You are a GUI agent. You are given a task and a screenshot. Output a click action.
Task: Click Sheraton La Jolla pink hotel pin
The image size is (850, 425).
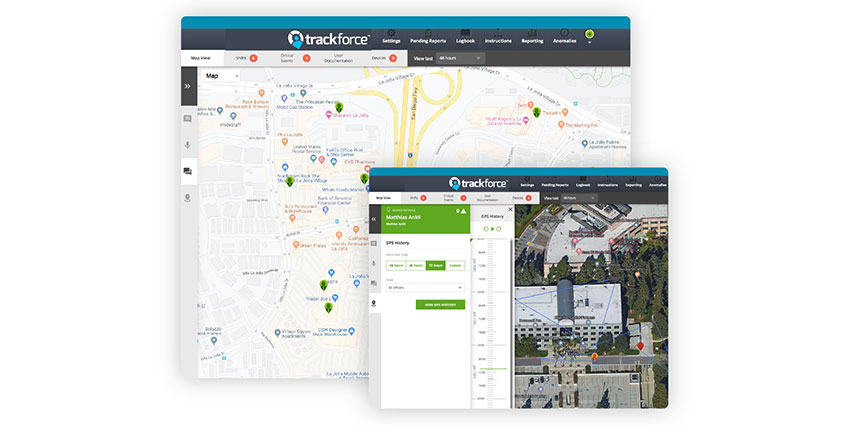(x=329, y=115)
